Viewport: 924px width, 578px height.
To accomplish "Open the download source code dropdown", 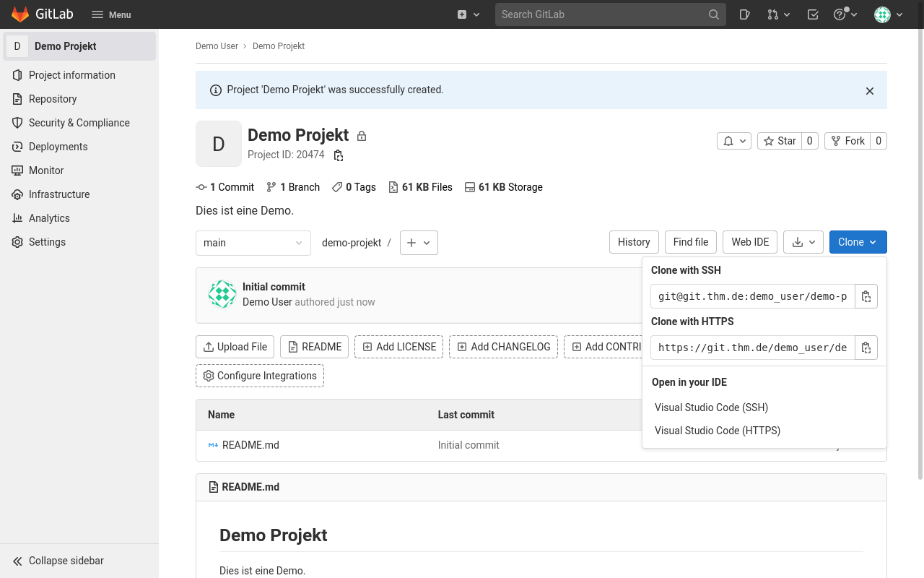I will (803, 242).
